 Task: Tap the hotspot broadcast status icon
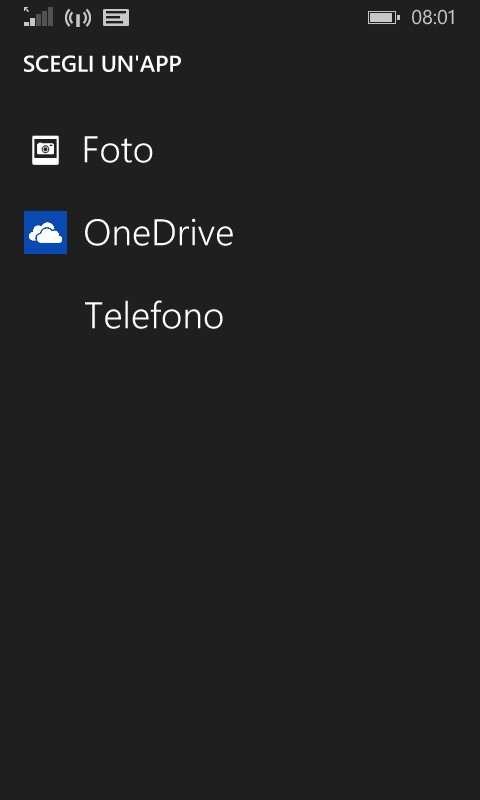pos(78,18)
